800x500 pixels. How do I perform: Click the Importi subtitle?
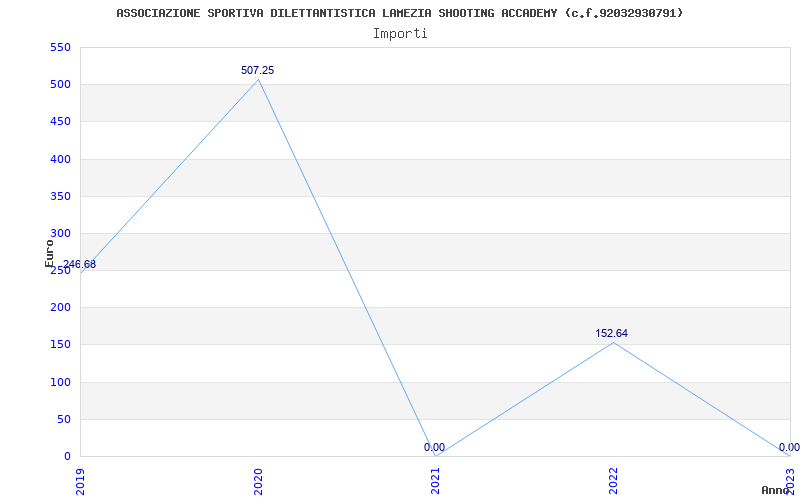point(400,34)
